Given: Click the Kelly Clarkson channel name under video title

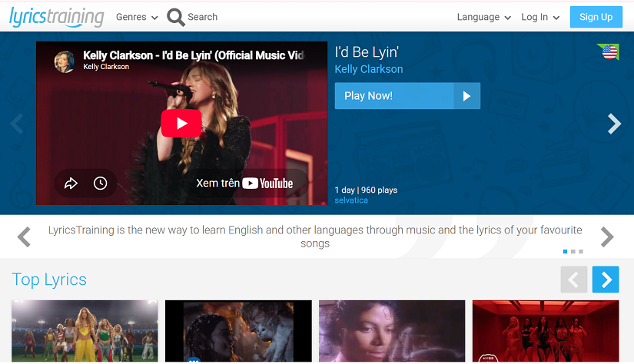Looking at the screenshot, I should tap(106, 67).
